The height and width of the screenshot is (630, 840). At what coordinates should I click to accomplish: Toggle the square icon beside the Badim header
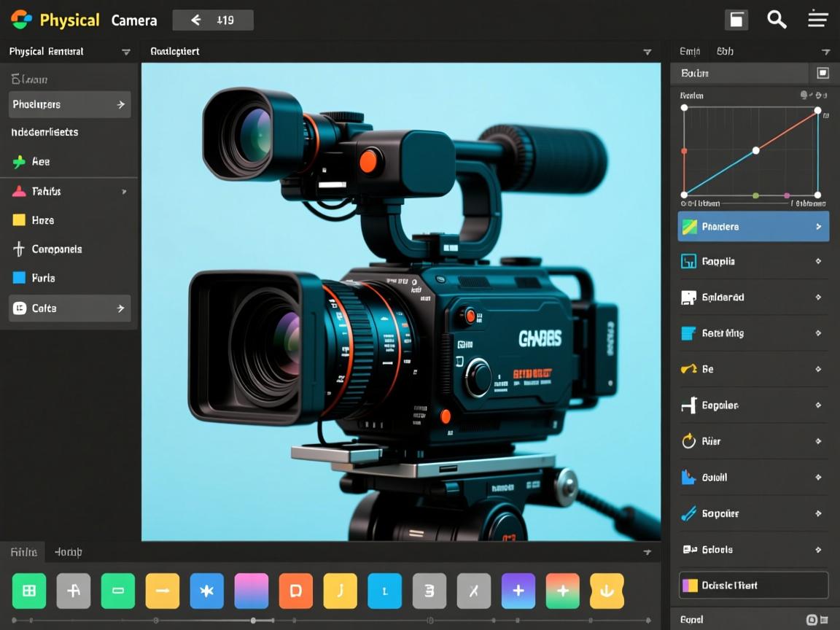tap(822, 73)
